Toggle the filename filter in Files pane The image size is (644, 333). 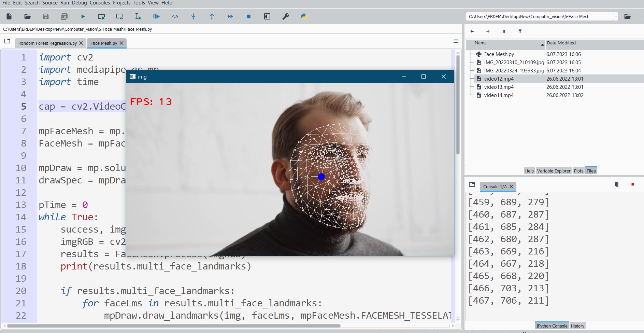tap(520, 31)
